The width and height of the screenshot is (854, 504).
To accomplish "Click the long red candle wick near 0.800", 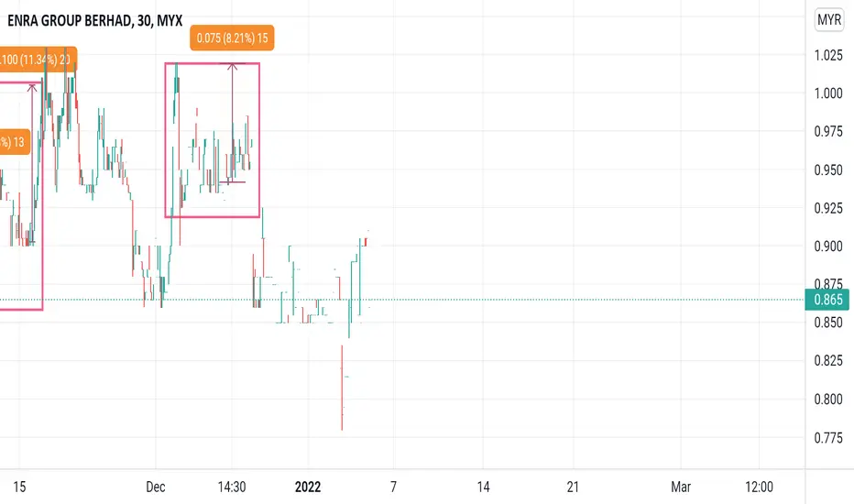I will (x=342, y=388).
